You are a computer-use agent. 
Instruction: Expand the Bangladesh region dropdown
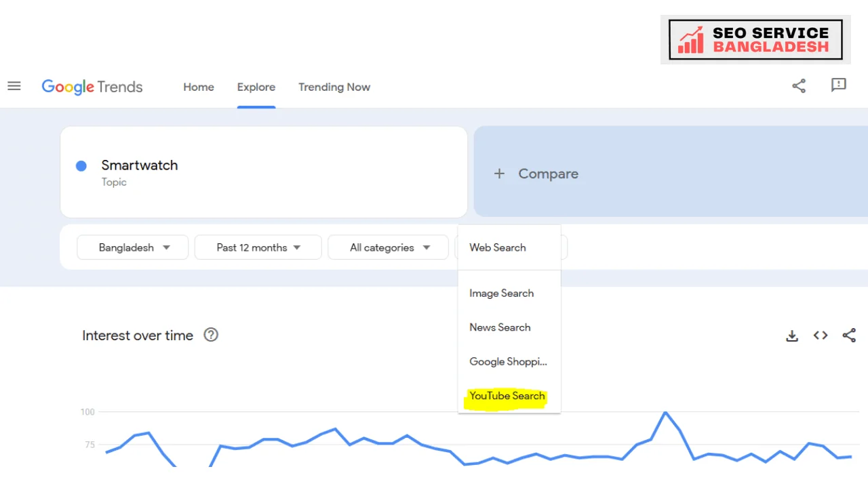(x=133, y=247)
